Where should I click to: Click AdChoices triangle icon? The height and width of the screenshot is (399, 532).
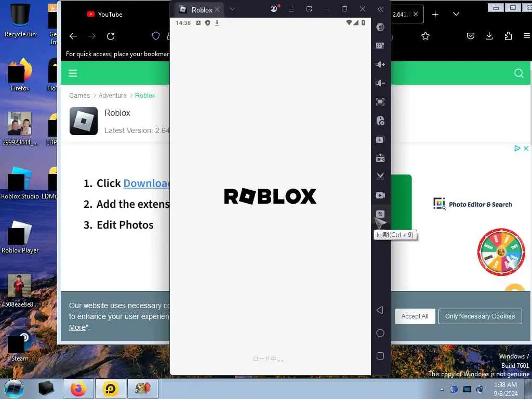point(517,148)
